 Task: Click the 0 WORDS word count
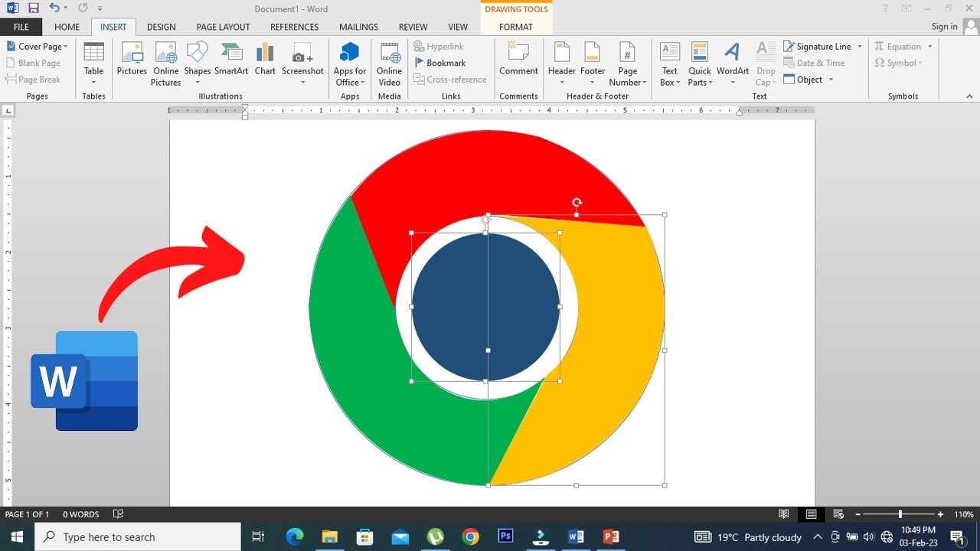[x=81, y=514]
